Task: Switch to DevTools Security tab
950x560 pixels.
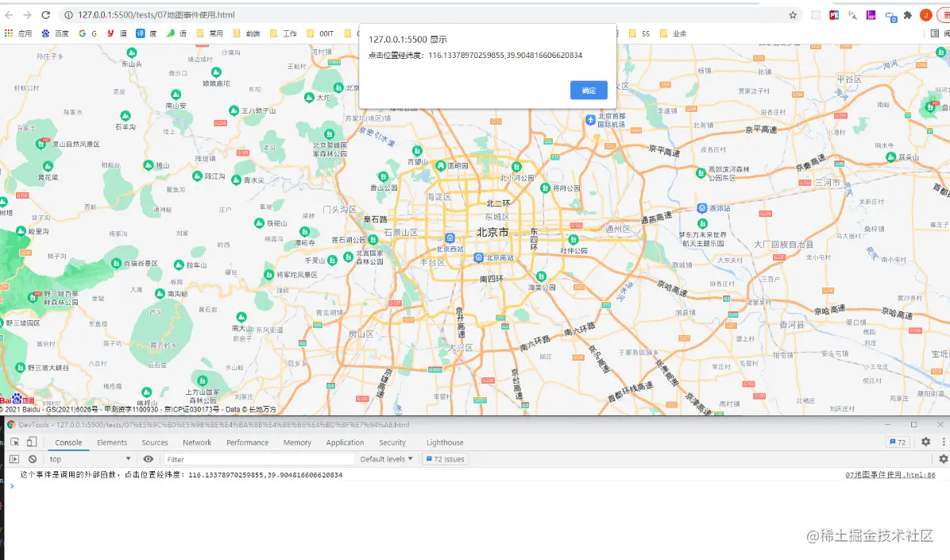Action: click(x=392, y=442)
